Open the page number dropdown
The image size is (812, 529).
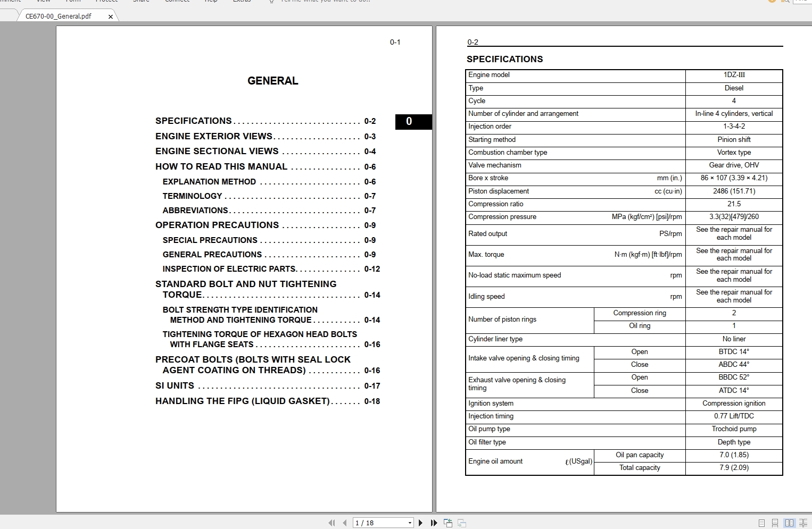(x=410, y=523)
